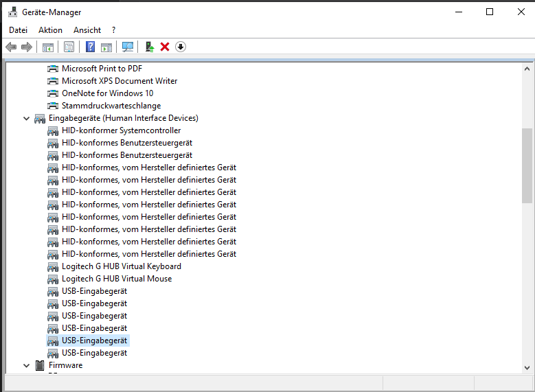Collapse the Eingabegeräte (Human Interface Devices) node
The image size is (535, 392).
(26, 118)
